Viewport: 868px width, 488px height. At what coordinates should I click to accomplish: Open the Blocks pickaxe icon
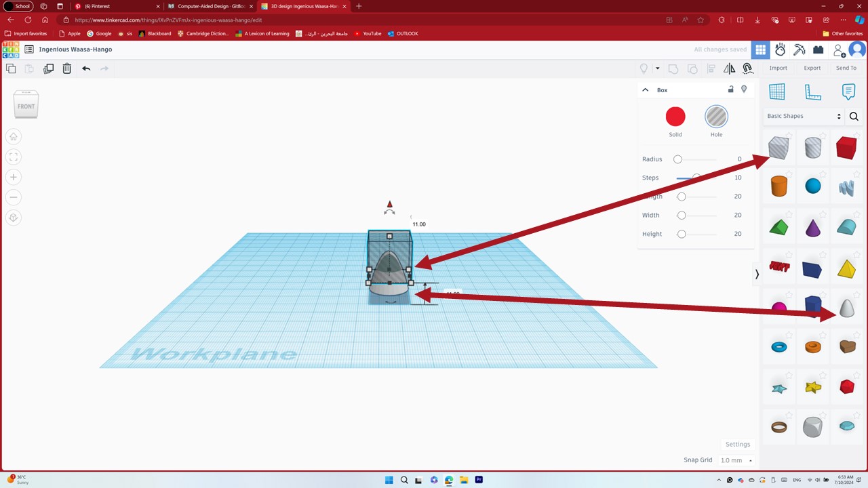click(x=799, y=49)
